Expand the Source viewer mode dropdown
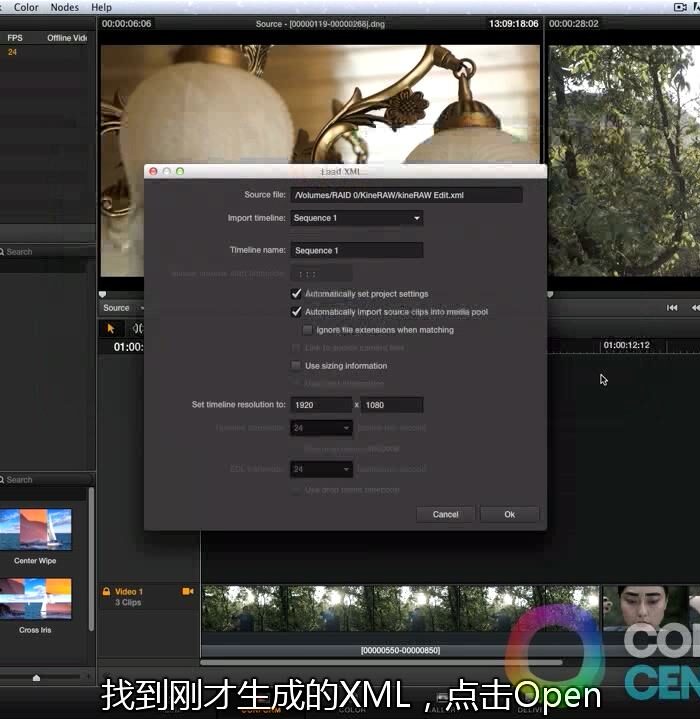The image size is (700, 719). [x=122, y=308]
